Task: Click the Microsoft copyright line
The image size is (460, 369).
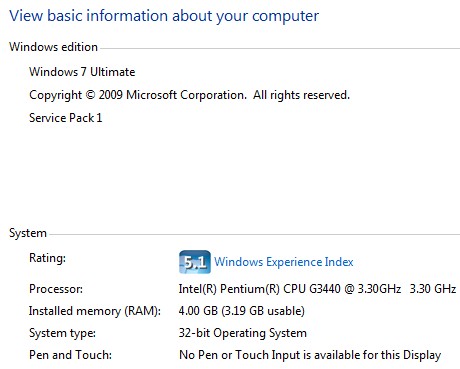Action: coord(189,95)
